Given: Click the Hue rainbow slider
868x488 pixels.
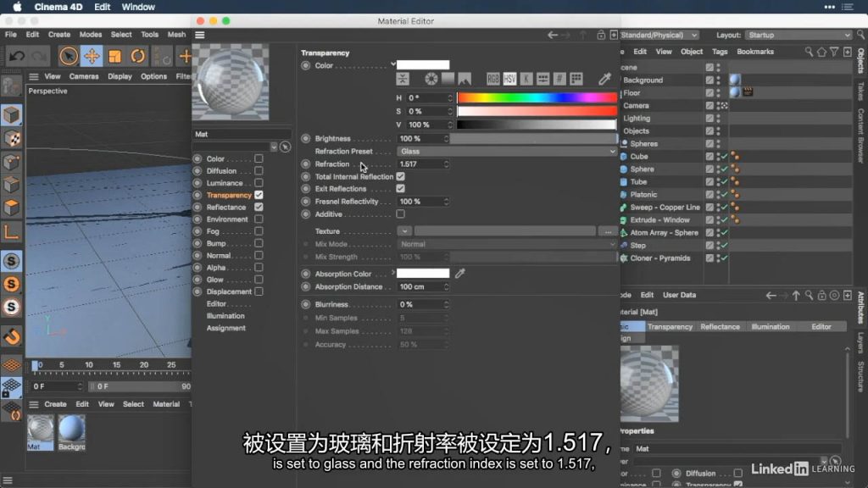Looking at the screenshot, I should click(537, 98).
